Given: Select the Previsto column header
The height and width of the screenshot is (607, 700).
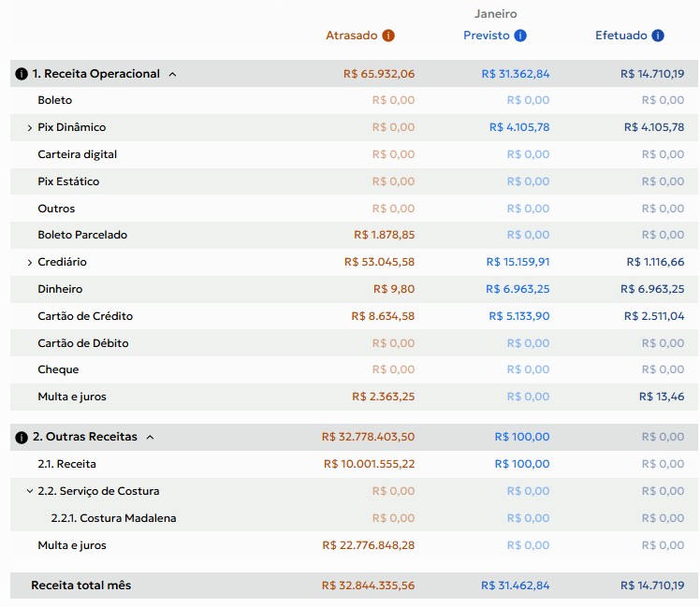Looking at the screenshot, I should tap(486, 36).
